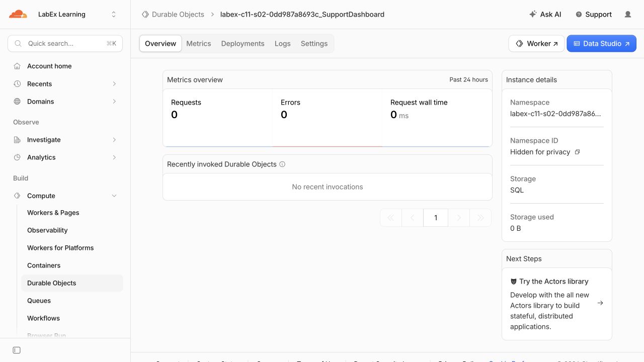Select page 1 in pagination
Screen dimensions: 644x362
point(436,218)
